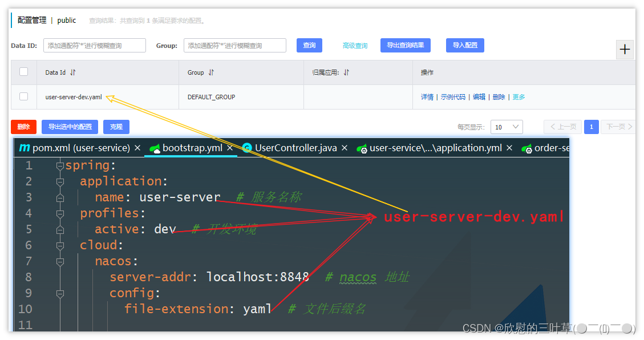Screen dimensions: 644x340
Task: Click the red 删除 button
Action: 24,127
